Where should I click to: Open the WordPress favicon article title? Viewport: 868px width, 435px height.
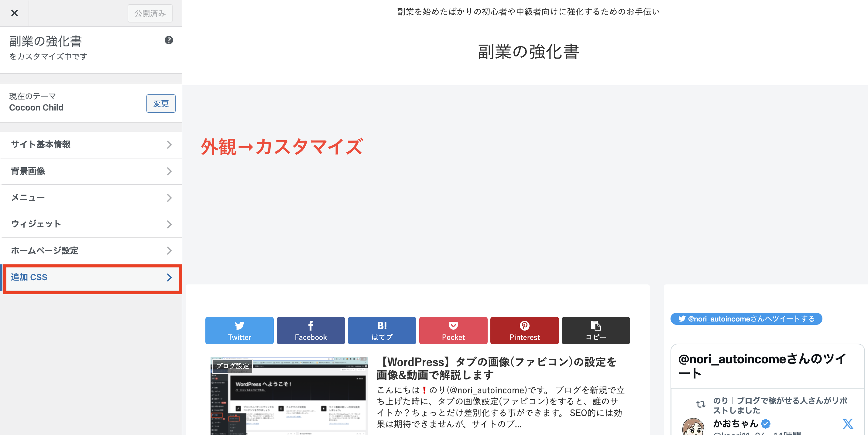[496, 368]
